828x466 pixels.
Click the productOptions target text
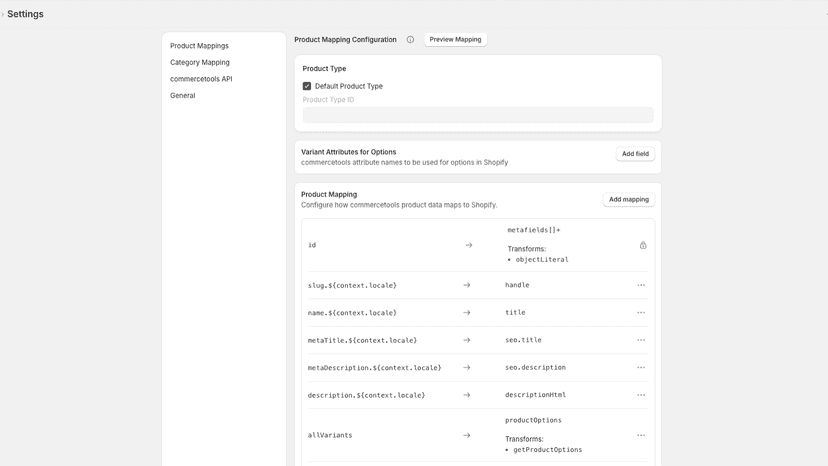(x=533, y=420)
